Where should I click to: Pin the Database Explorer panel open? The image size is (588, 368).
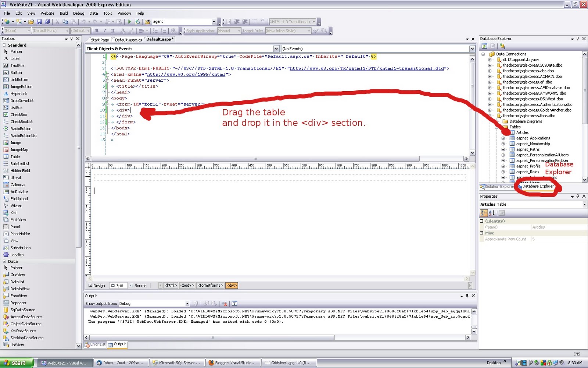click(x=577, y=39)
